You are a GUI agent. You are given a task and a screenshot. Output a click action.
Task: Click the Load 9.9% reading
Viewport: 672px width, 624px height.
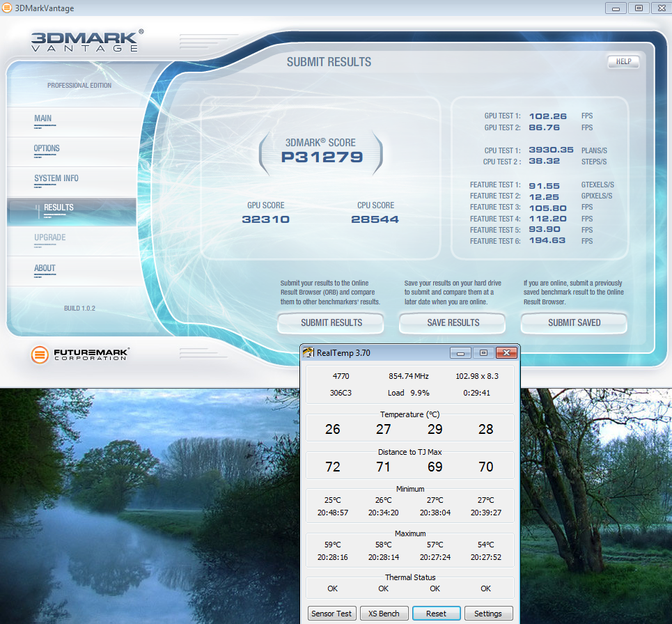(x=409, y=393)
